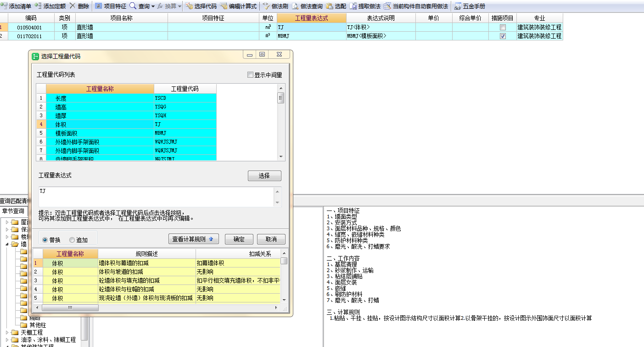Image resolution: width=644 pixels, height=347 pixels.
Task: Select the 模板面积 MBMJ row
Action: [126, 133]
